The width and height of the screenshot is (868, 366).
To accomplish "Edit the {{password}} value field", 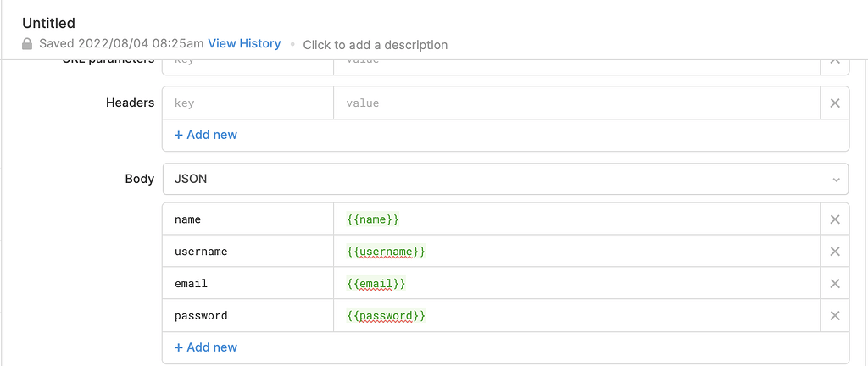I will [576, 316].
